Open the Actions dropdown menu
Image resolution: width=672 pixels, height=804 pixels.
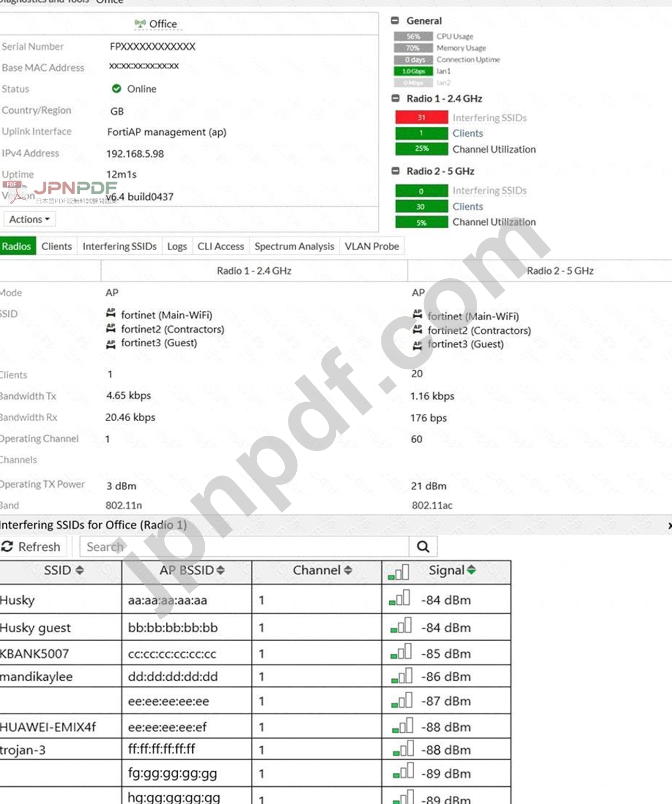point(29,219)
